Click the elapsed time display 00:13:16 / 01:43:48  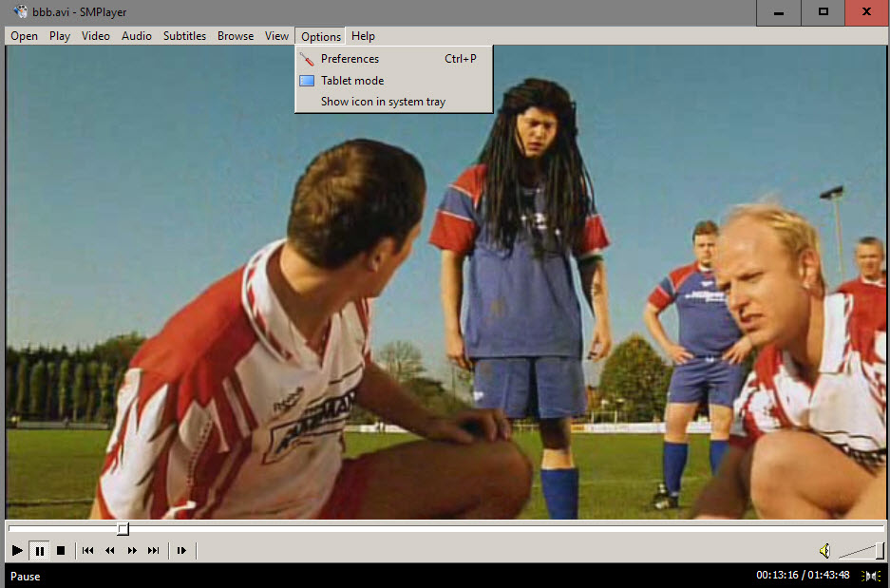pyautogui.click(x=803, y=576)
